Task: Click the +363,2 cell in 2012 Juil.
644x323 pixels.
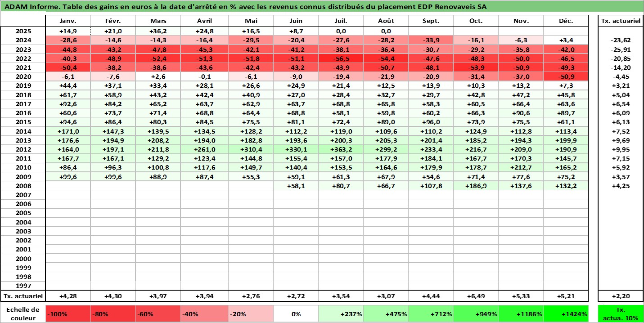Action: point(341,149)
